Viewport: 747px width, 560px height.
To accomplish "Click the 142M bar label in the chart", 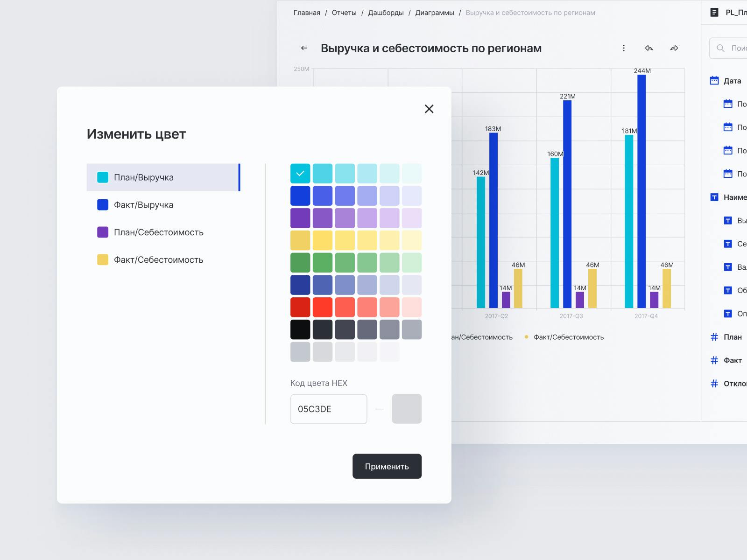I will pyautogui.click(x=481, y=173).
